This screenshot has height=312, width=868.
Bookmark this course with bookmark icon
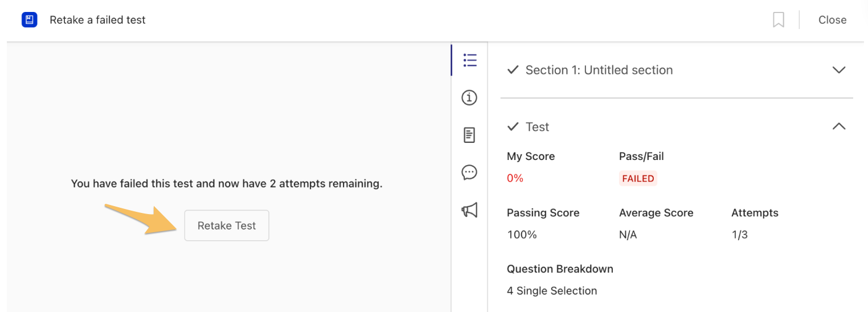tap(778, 20)
